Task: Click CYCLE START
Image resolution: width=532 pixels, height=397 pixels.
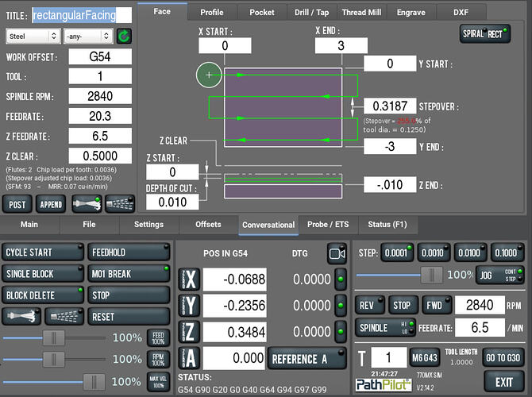Action: pos(43,252)
